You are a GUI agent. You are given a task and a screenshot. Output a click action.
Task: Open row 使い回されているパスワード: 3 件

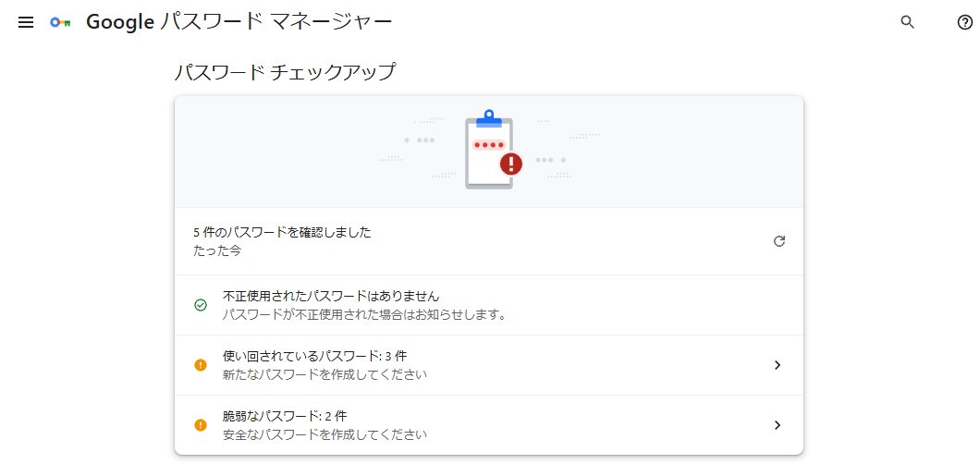(489, 365)
